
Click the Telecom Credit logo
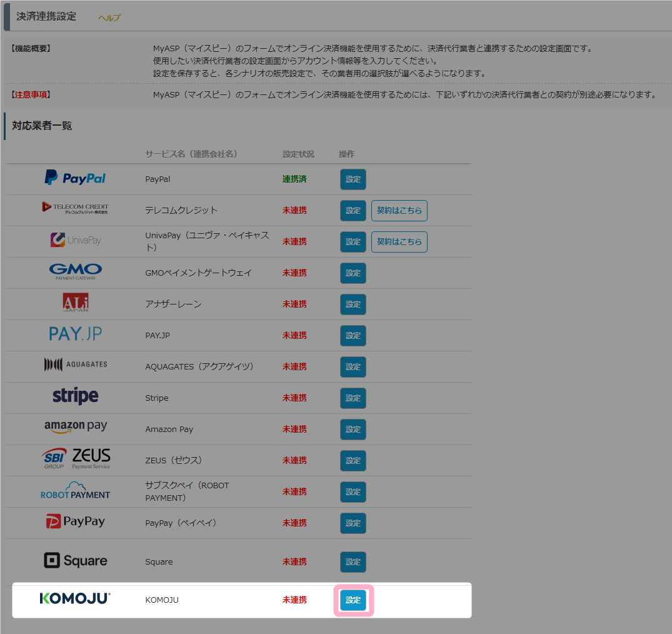point(75,208)
